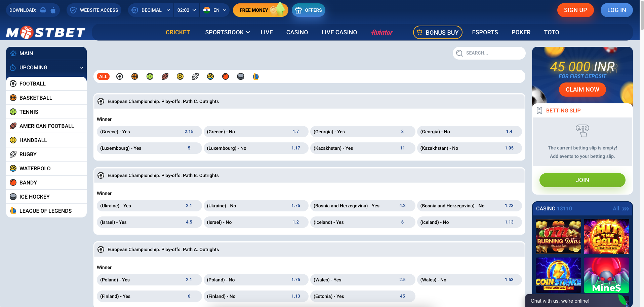Filter by American football icon in filter bar

(x=165, y=76)
